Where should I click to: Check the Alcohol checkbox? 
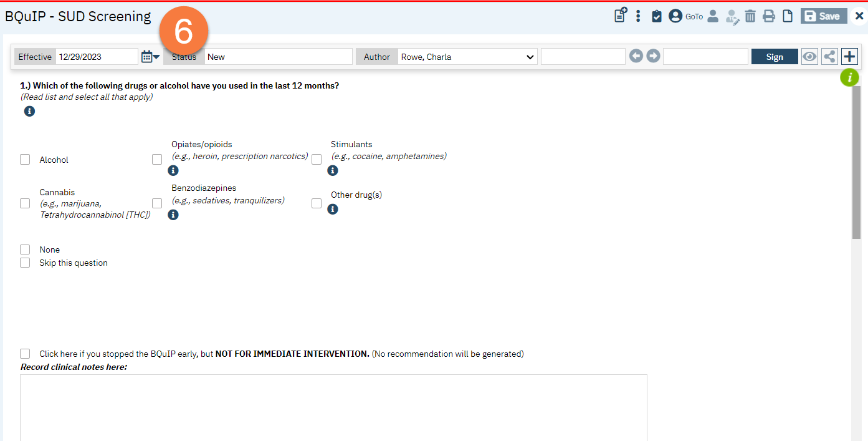tap(25, 159)
